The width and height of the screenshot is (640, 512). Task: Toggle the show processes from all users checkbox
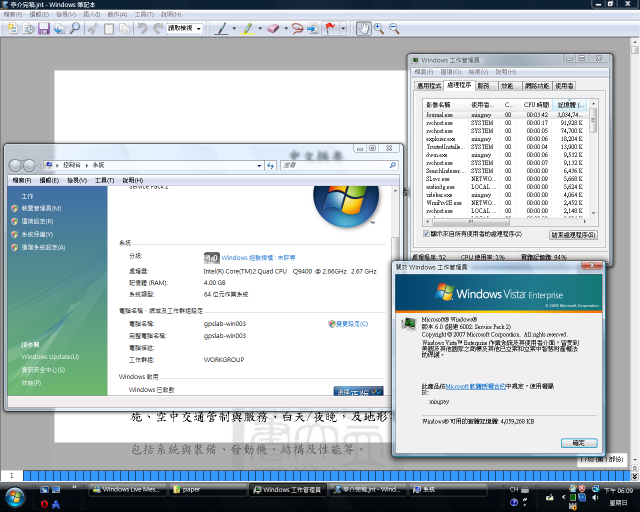pos(426,234)
